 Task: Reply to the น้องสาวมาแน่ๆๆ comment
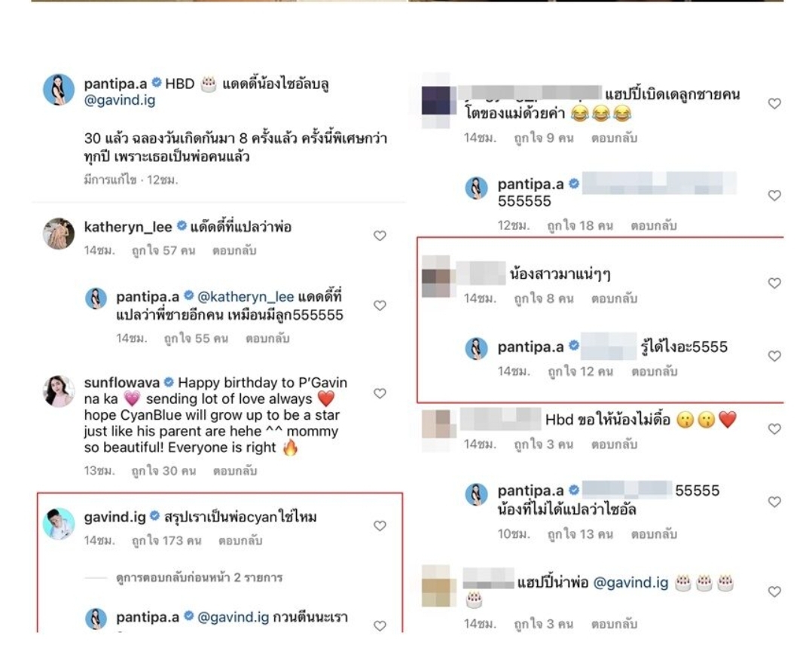pyautogui.click(x=614, y=299)
